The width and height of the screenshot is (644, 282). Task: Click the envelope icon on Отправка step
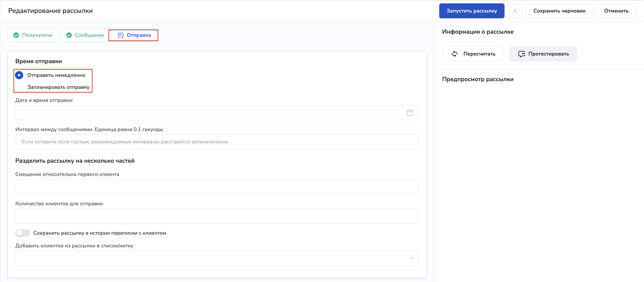pos(121,35)
